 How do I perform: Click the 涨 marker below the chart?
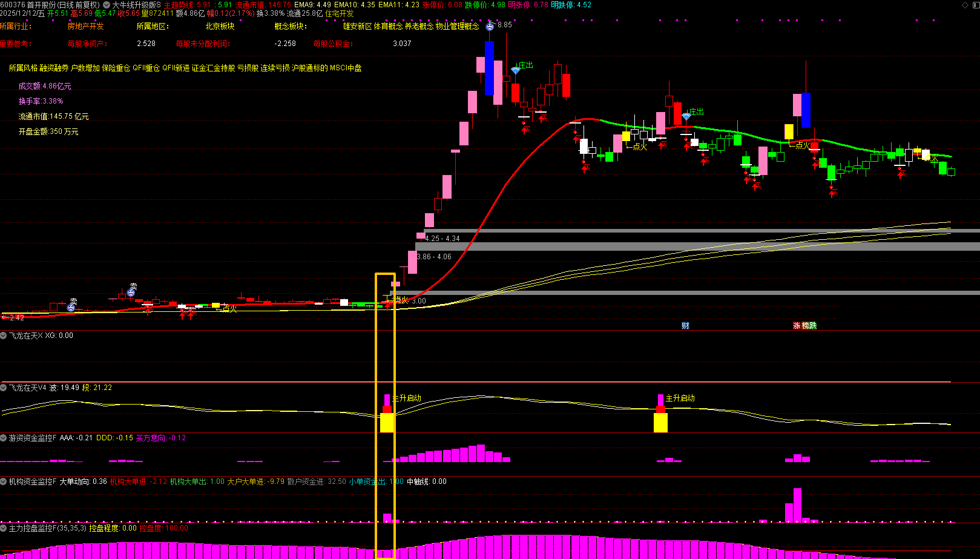pyautogui.click(x=797, y=326)
